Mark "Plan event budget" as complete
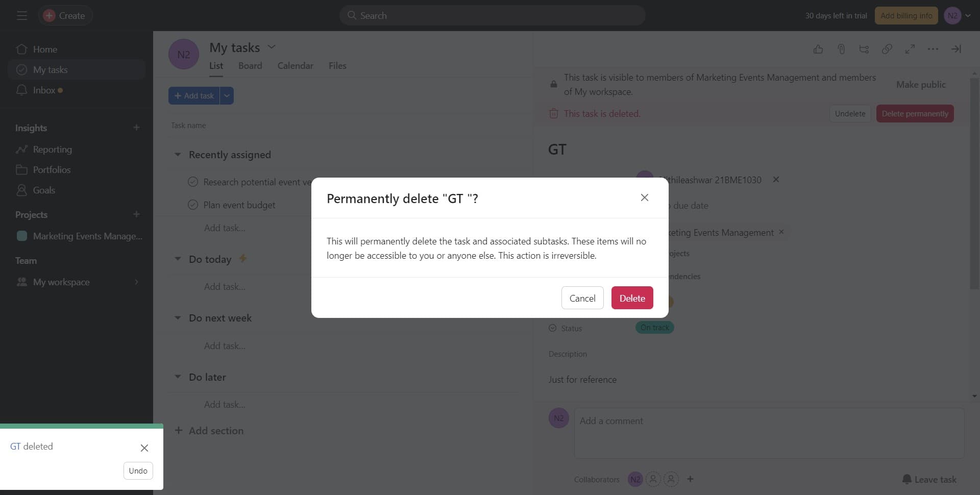Image resolution: width=980 pixels, height=495 pixels. [x=192, y=204]
